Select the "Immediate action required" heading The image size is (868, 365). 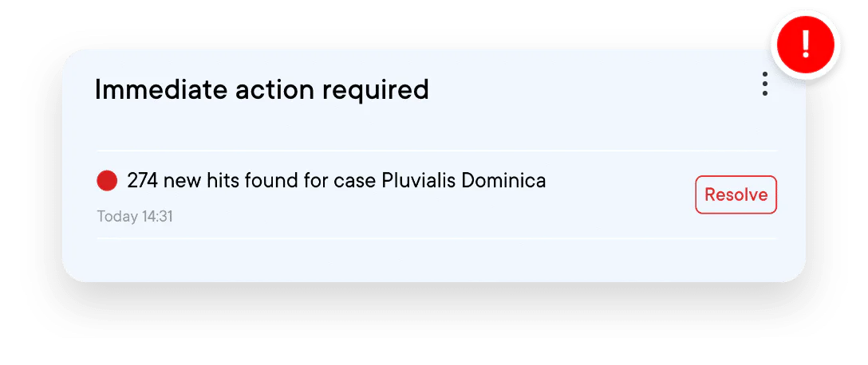click(262, 90)
